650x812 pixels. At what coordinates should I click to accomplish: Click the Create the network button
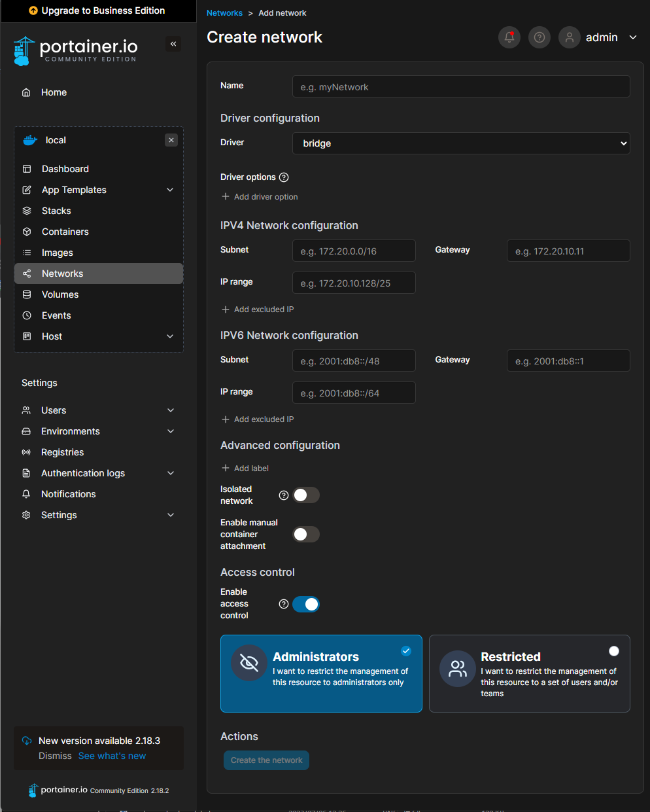tap(266, 760)
